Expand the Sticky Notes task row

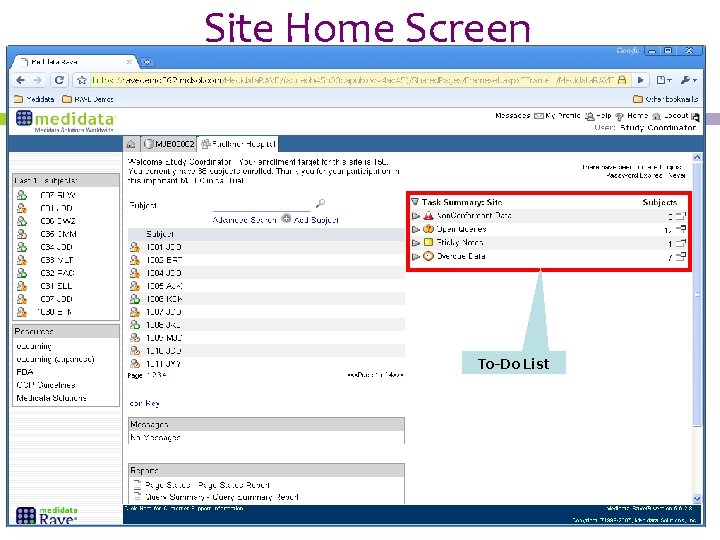416,242
